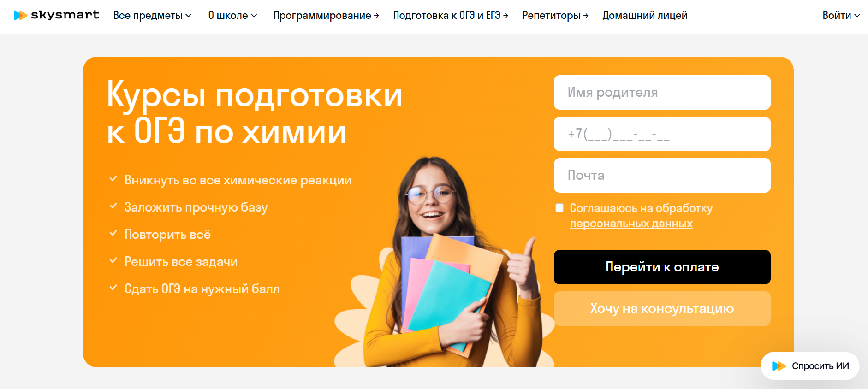Tick the Соглашаюсь на обработку checkbox
The width and height of the screenshot is (868, 389).
[x=559, y=208]
